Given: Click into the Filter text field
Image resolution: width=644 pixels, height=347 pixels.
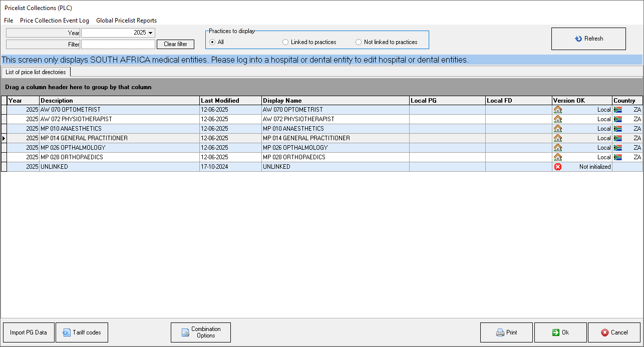Looking at the screenshot, I should [118, 44].
